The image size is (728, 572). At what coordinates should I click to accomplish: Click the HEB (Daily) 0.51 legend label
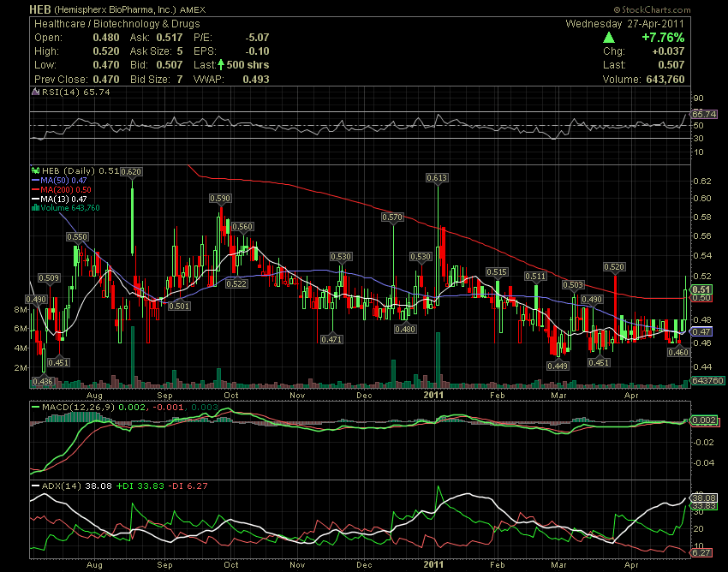(x=81, y=171)
